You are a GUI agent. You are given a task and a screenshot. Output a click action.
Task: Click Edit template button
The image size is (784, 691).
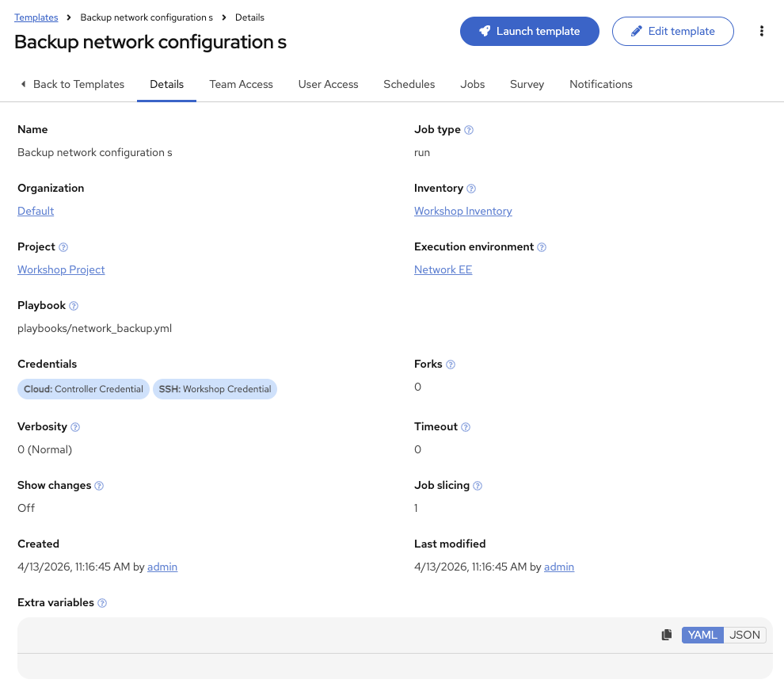point(673,31)
